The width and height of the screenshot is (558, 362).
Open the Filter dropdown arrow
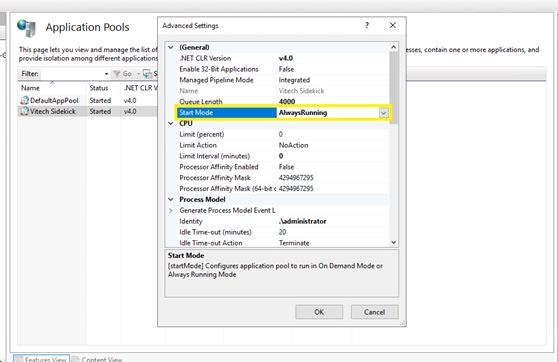[106, 74]
